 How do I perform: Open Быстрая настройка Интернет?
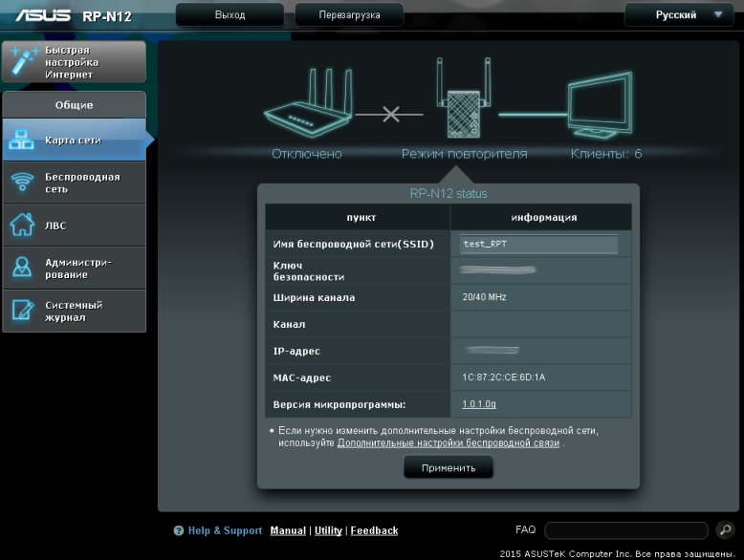pos(74,62)
